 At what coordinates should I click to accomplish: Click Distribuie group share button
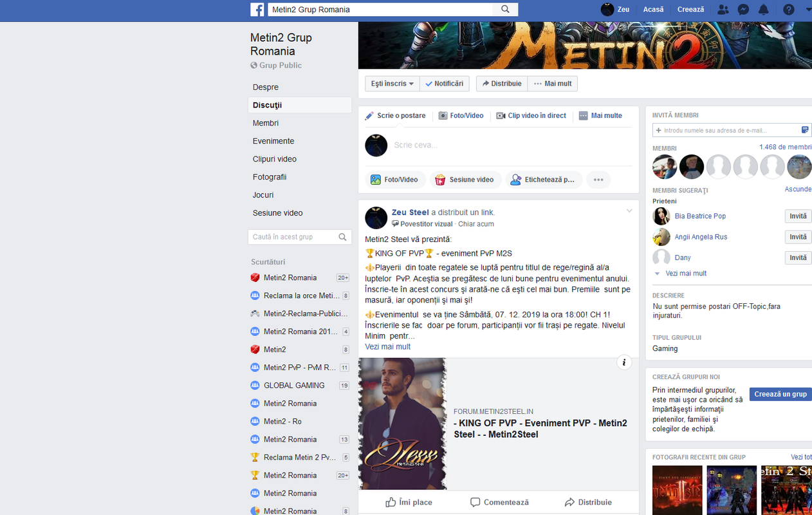(502, 84)
